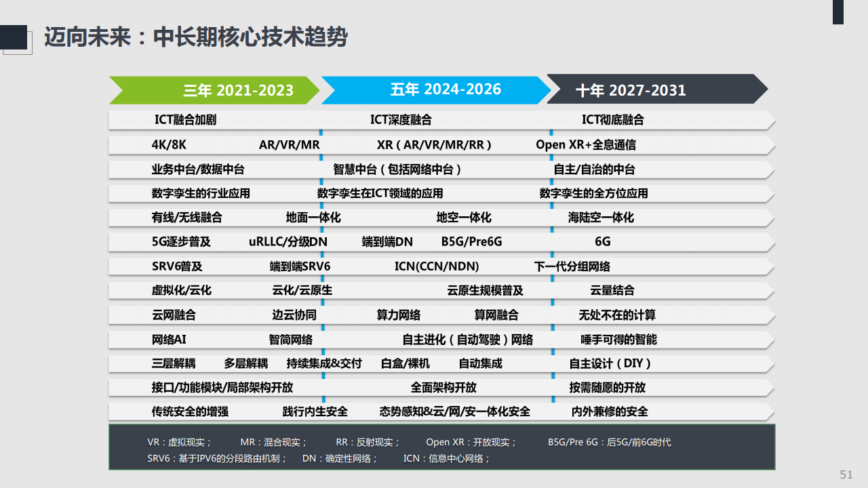Image resolution: width=868 pixels, height=488 pixels.
Task: Click the text 自动集成
Action: coord(481,363)
